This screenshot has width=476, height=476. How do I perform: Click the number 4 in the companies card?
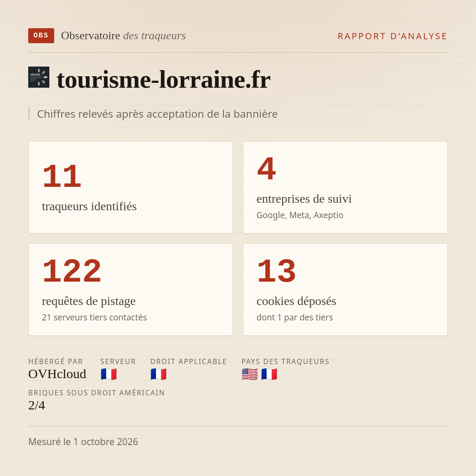click(x=267, y=168)
